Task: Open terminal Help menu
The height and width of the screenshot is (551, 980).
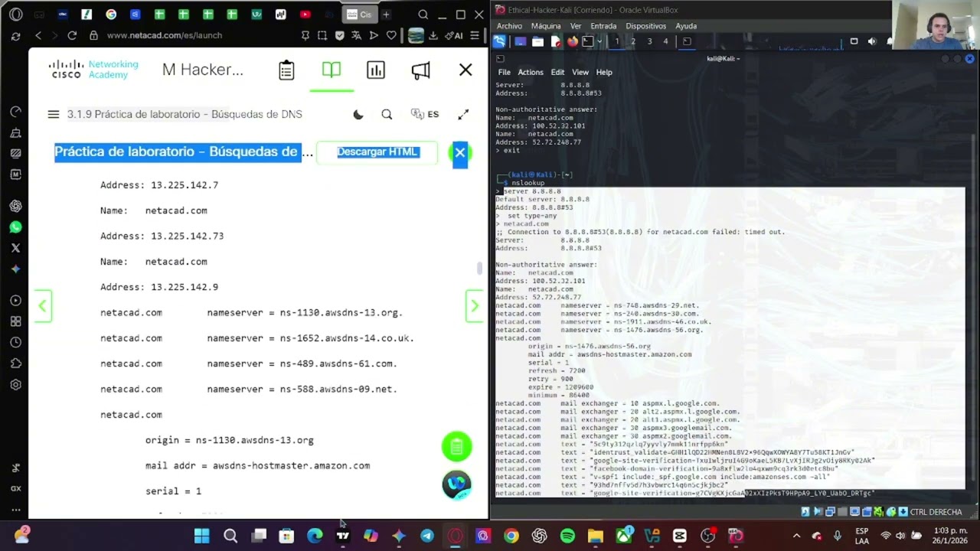Action: point(604,72)
